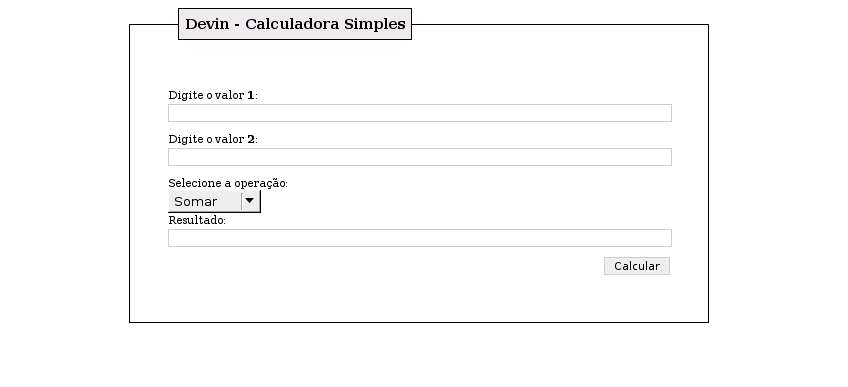Click the bold number 1 in first label
Viewport: 848px width, 387px height.
point(250,95)
